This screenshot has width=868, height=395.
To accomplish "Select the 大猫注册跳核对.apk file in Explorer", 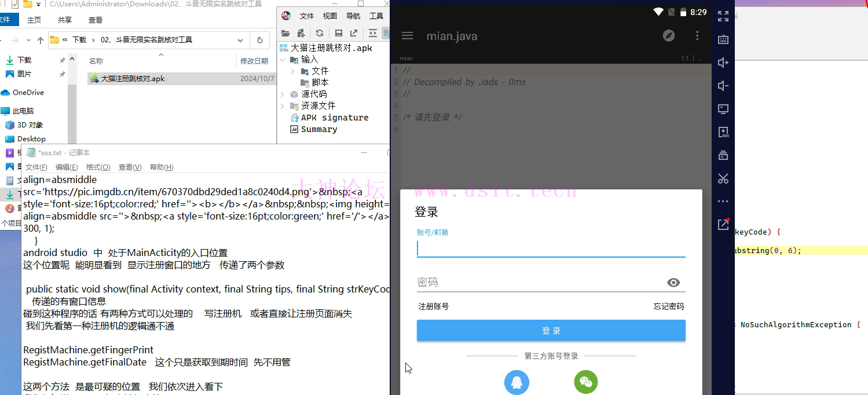I will click(181, 78).
